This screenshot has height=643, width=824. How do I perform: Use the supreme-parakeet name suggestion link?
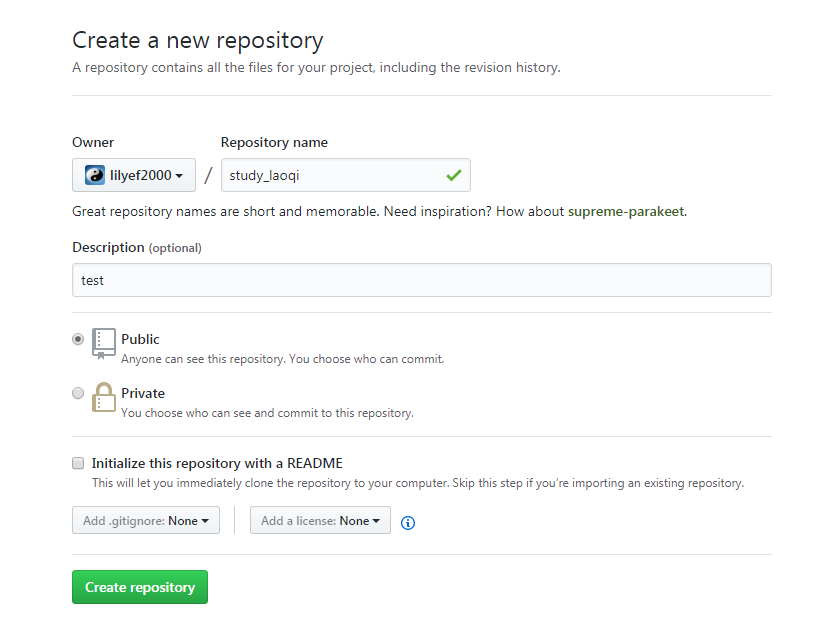[x=626, y=211]
